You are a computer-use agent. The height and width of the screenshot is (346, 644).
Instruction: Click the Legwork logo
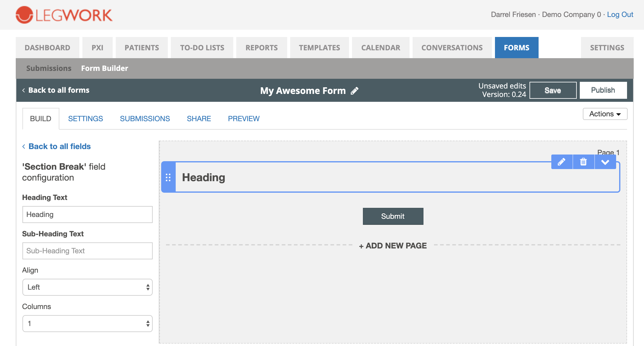(x=64, y=15)
